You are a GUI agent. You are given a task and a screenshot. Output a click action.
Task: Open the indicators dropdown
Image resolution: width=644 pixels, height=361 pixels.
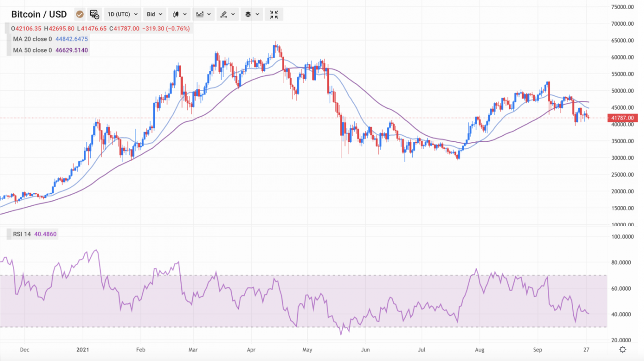203,14
